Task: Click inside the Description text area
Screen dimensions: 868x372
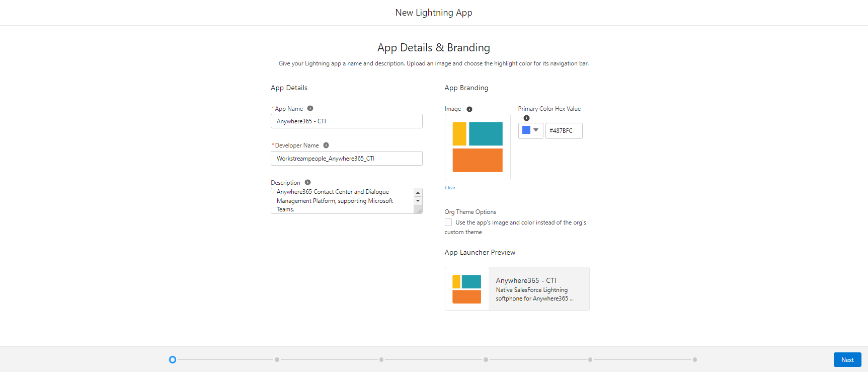Action: click(342, 201)
